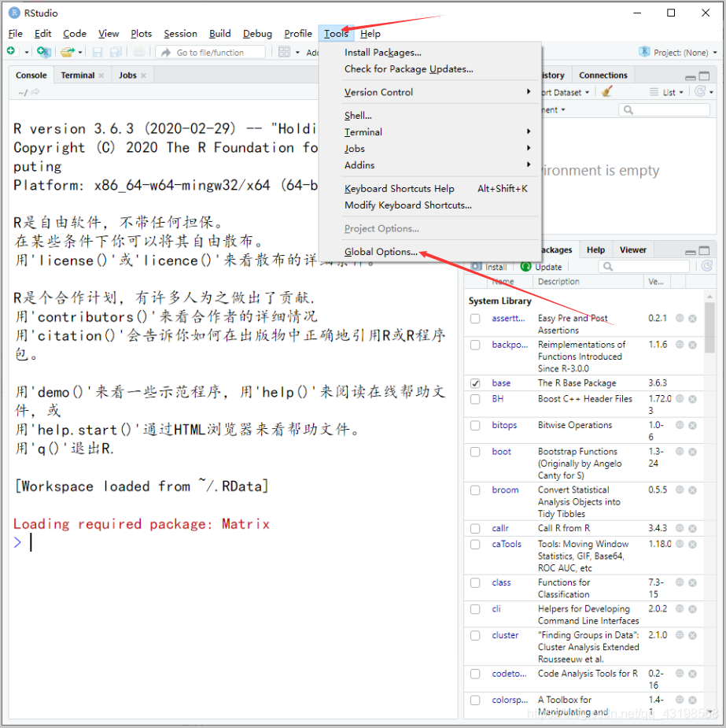Expand the Version Control submenu
Image resolution: width=726 pixels, height=728 pixels.
click(x=440, y=92)
